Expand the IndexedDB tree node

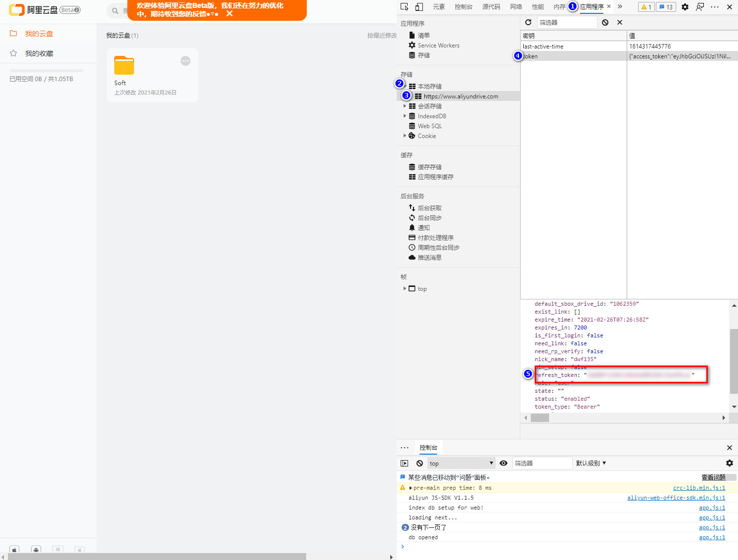pos(405,116)
